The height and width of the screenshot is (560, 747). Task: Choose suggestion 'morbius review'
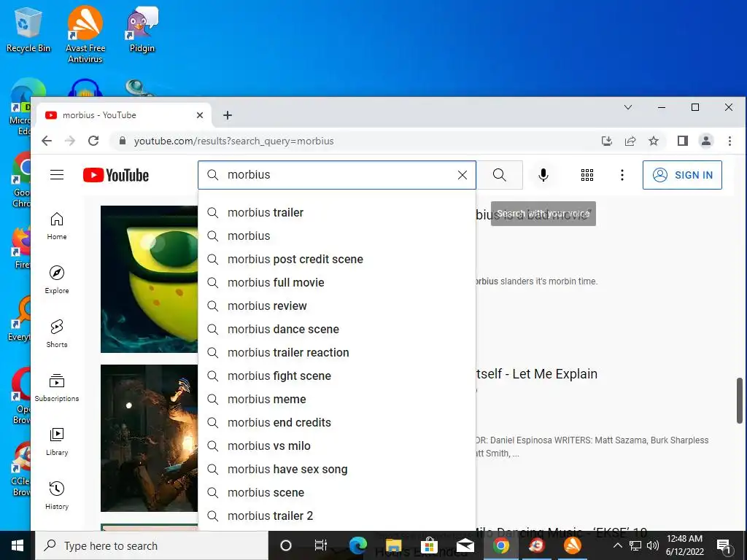[x=337, y=306]
